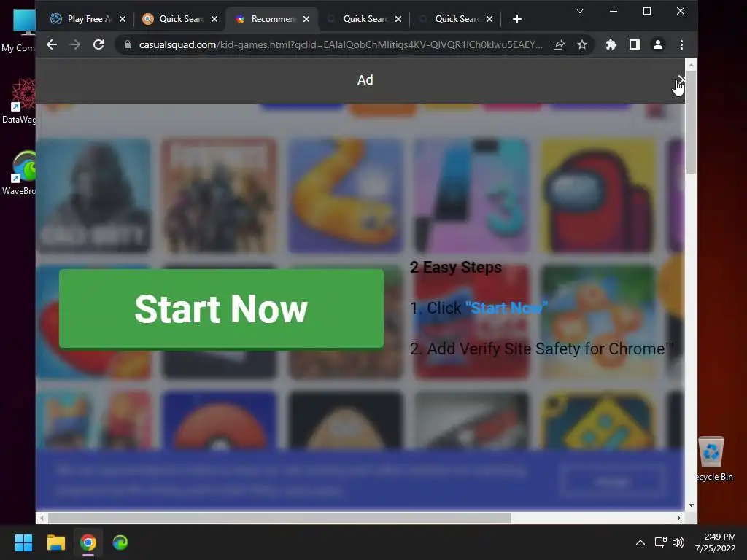Screen dimensions: 747x560
Task: Open the red Among Us game thumbnail
Action: coord(599,195)
